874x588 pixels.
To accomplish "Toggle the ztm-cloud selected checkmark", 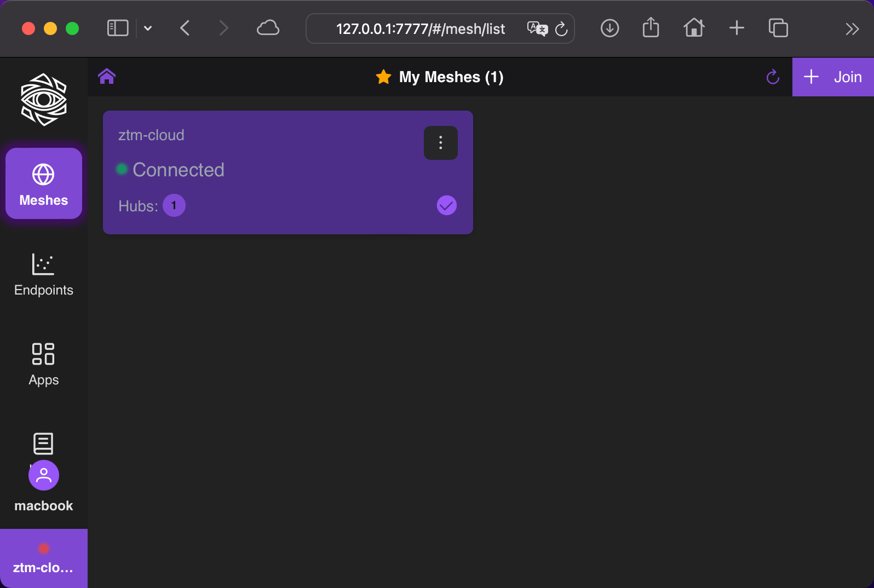I will [446, 206].
